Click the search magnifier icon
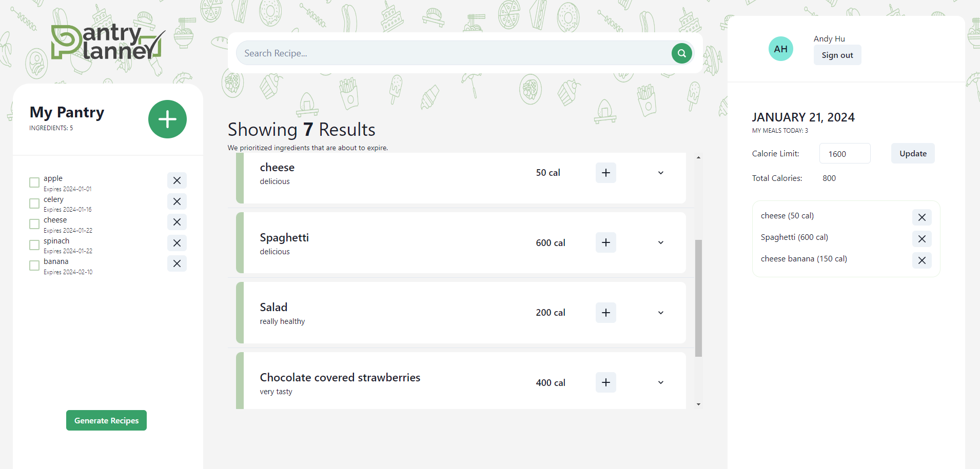Viewport: 980px width, 469px height. [681, 53]
